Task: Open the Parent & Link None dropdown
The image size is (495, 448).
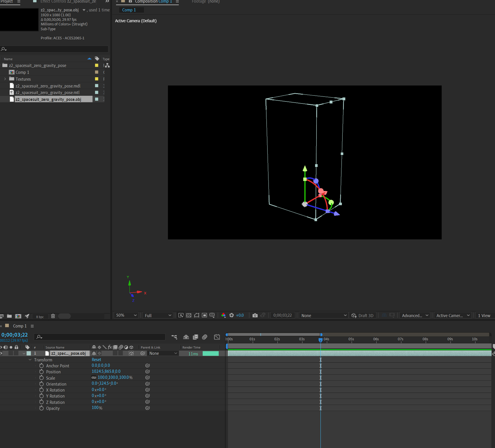Action: pos(163,353)
